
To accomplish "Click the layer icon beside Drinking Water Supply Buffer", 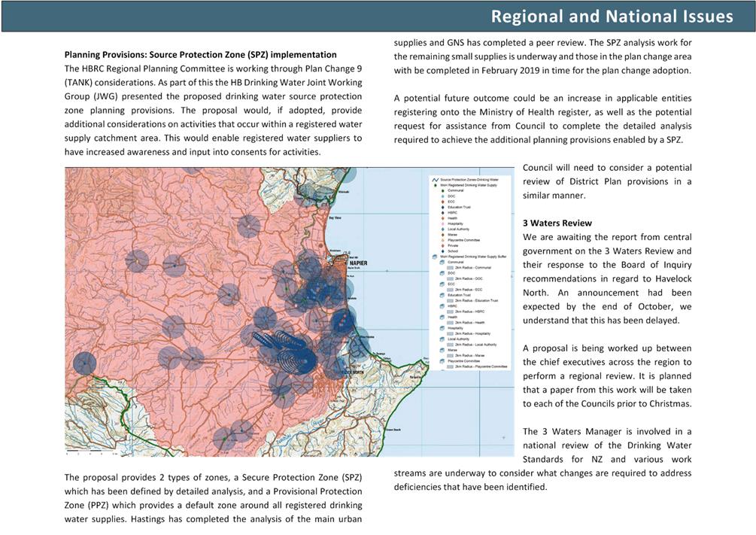I will click(x=436, y=257).
